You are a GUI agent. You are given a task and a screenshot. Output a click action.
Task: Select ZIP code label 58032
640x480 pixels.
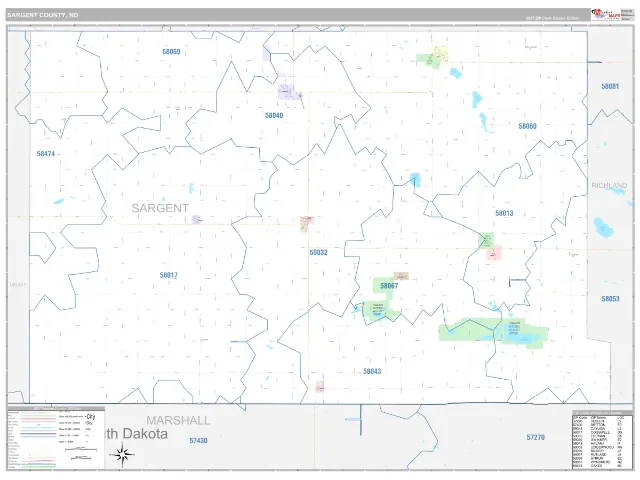click(x=318, y=253)
